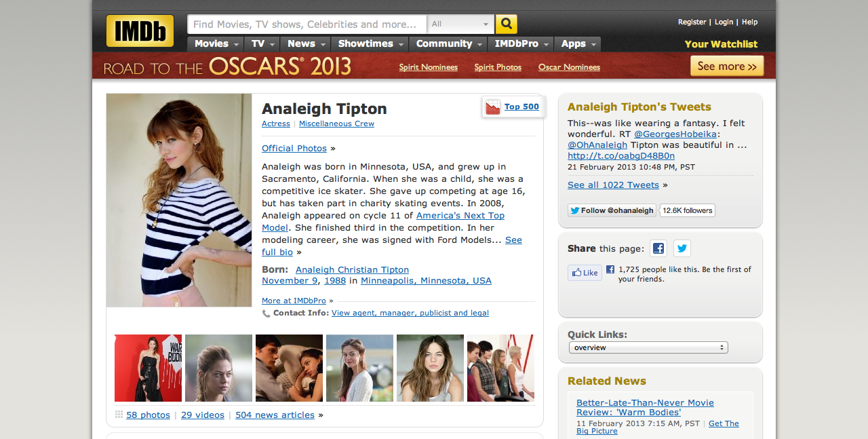The image size is (868, 439).
Task: Open the thumbnail of woman in white cardigan
Action: tap(359, 368)
